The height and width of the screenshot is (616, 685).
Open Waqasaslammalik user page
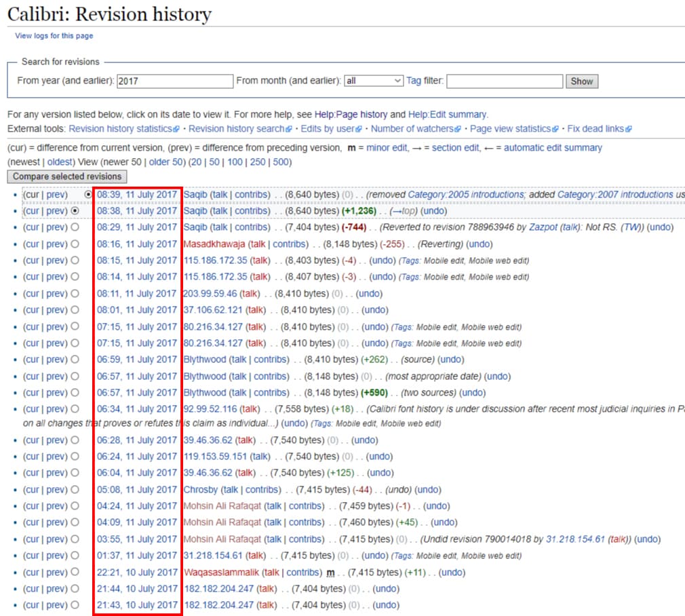222,573
